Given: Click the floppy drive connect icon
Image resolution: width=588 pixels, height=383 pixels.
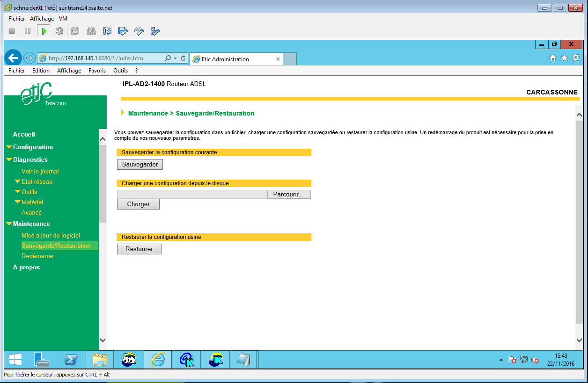Looking at the screenshot, I should point(123,31).
